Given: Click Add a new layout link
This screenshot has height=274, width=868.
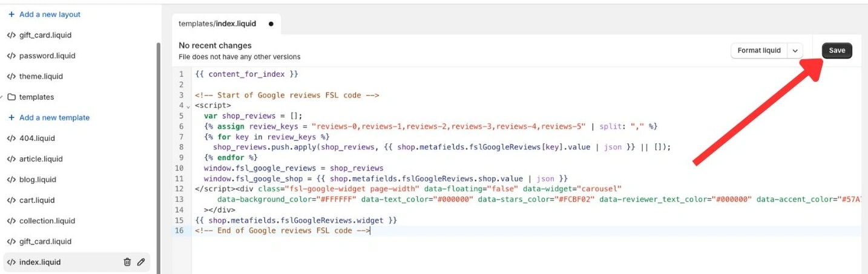Looking at the screenshot, I should point(50,15).
